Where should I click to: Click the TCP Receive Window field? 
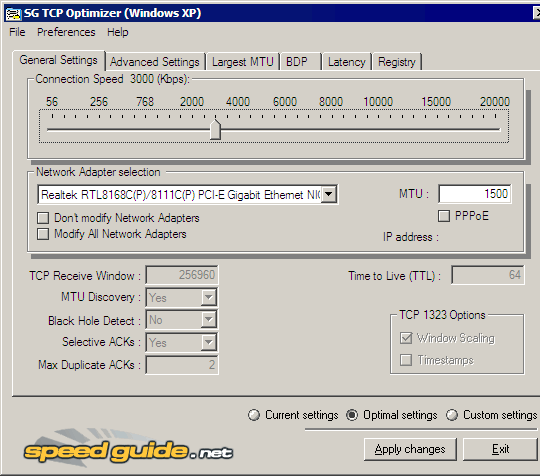182,275
